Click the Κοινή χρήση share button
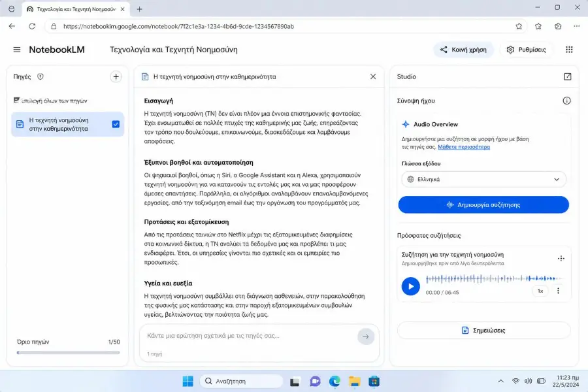588x392 pixels. tap(463, 50)
